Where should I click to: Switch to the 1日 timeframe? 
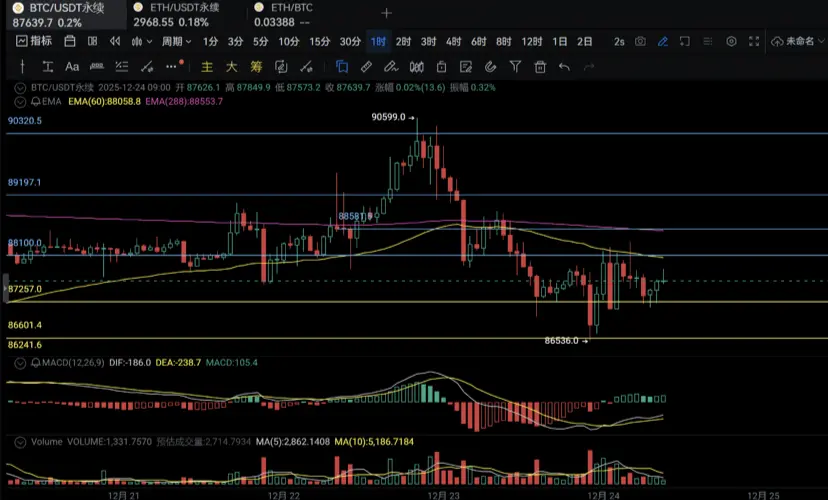coord(560,41)
